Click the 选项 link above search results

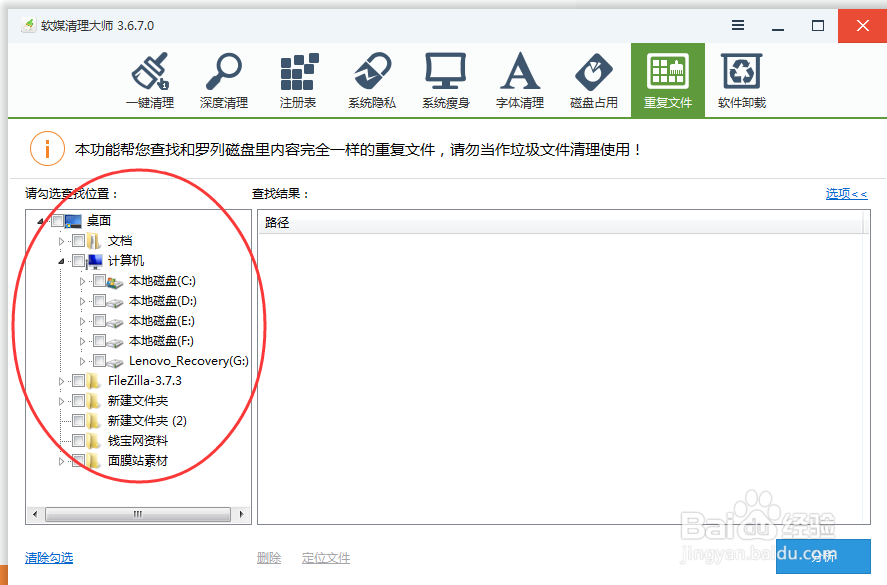pyautogui.click(x=838, y=193)
